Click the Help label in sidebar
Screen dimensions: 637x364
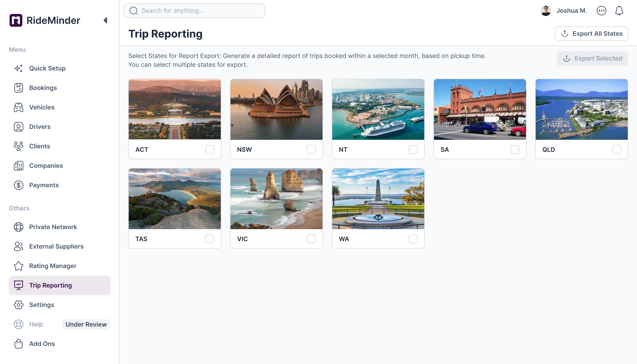click(x=36, y=324)
